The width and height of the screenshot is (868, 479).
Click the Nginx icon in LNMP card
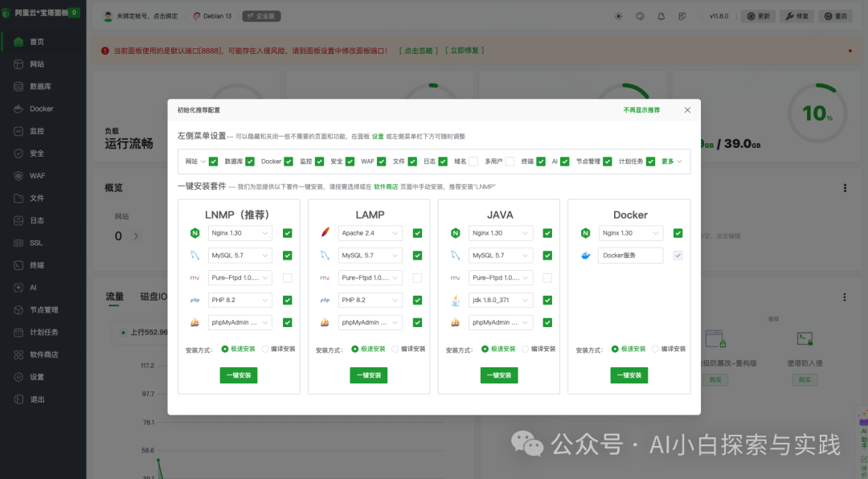194,233
